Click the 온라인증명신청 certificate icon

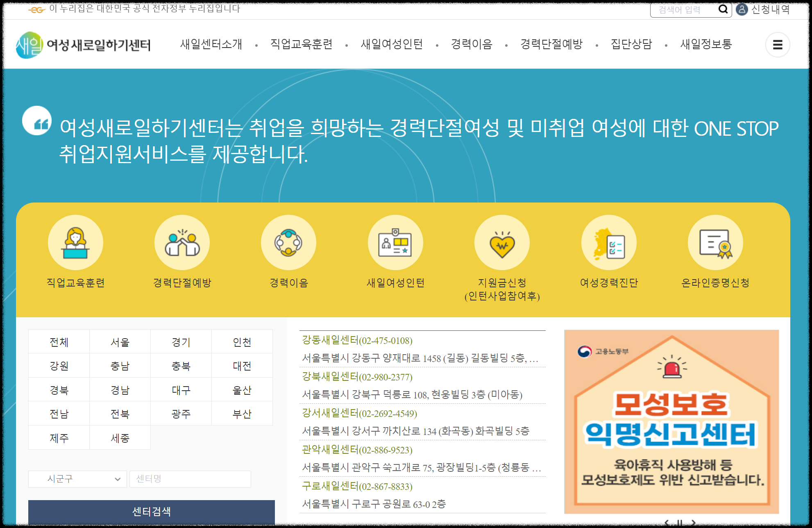tap(715, 243)
